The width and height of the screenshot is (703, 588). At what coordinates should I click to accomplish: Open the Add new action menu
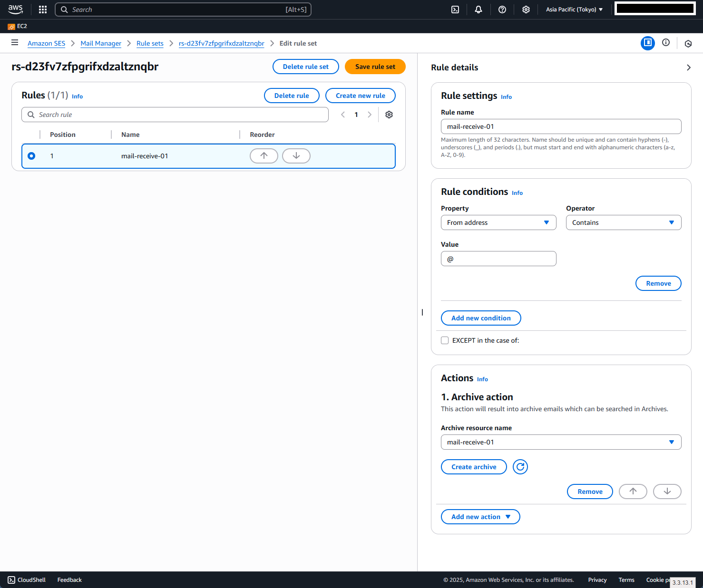(x=480, y=517)
